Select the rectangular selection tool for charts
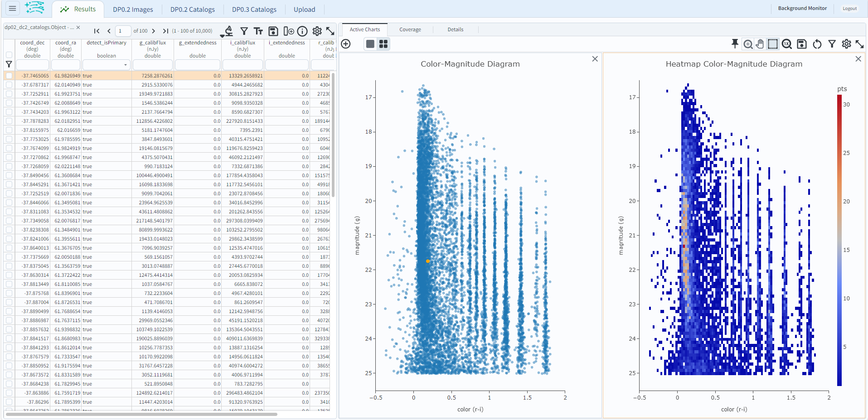This screenshot has height=420, width=868. [x=773, y=44]
